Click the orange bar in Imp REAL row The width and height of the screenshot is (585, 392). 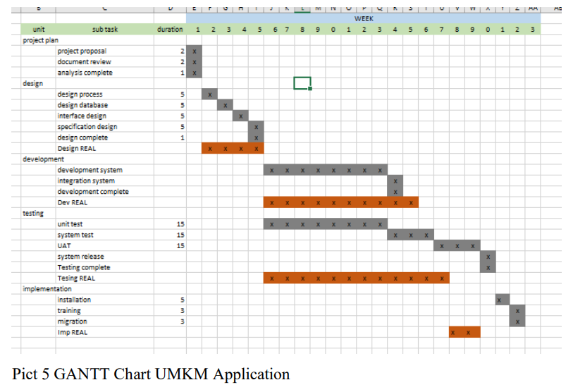pos(464,332)
